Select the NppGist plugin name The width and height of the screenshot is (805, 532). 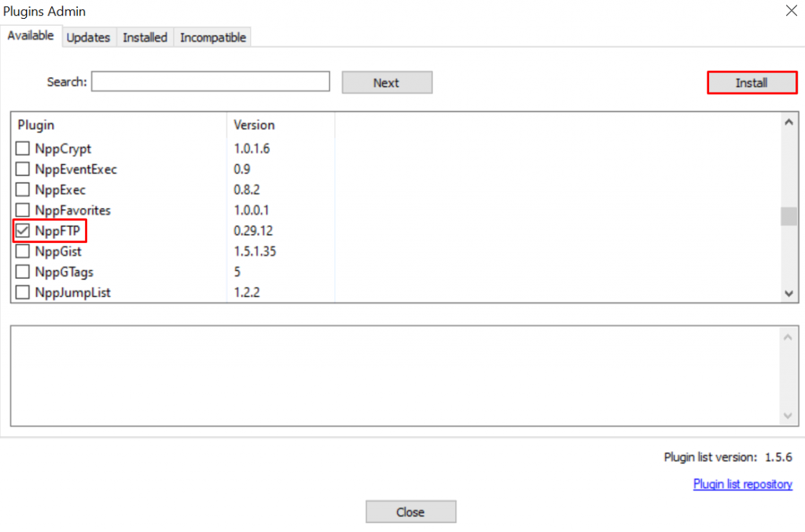tap(58, 251)
